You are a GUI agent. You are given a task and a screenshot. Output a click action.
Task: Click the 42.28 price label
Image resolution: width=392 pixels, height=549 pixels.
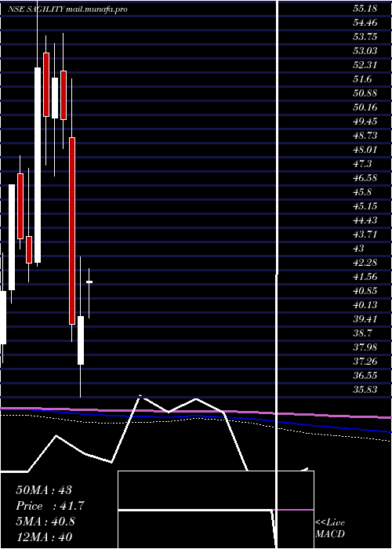click(x=365, y=262)
